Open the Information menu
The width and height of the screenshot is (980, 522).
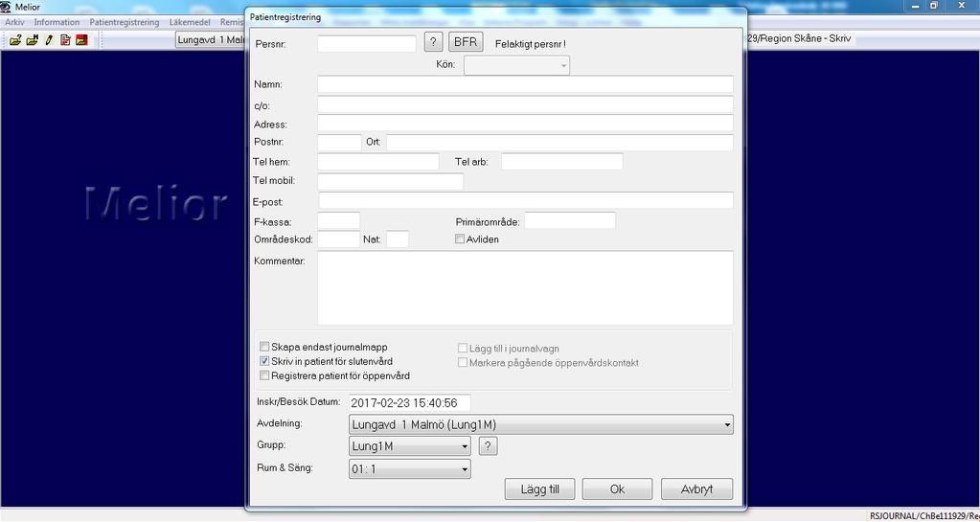(57, 22)
